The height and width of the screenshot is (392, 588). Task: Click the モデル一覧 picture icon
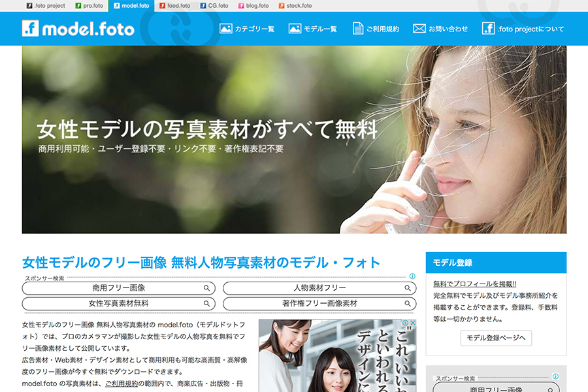tap(295, 29)
